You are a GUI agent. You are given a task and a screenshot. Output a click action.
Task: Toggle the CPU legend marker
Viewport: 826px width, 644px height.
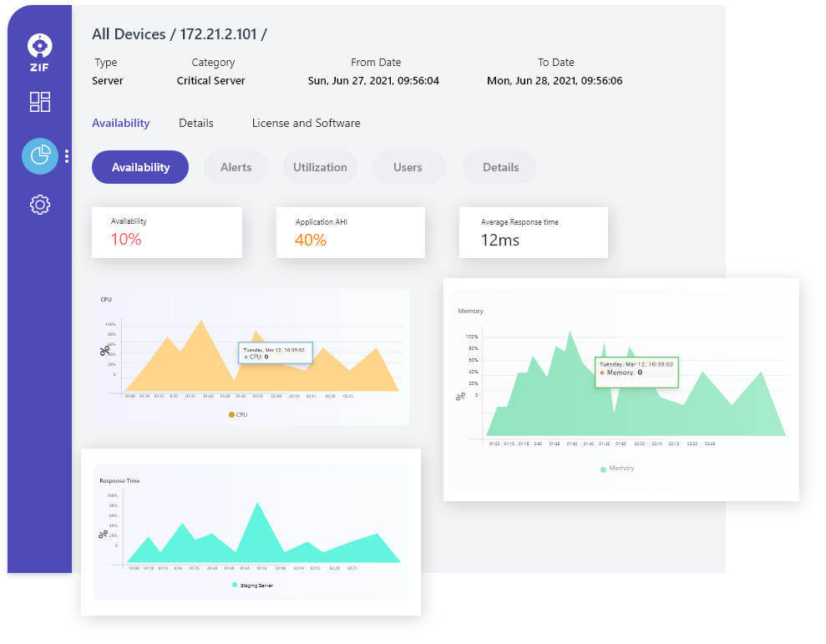point(231,414)
